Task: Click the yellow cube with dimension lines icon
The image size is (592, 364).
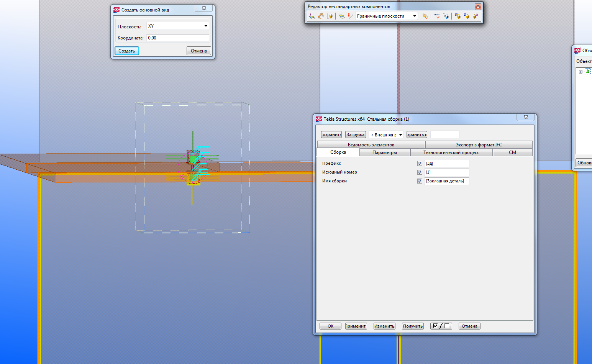Action: coord(330,16)
